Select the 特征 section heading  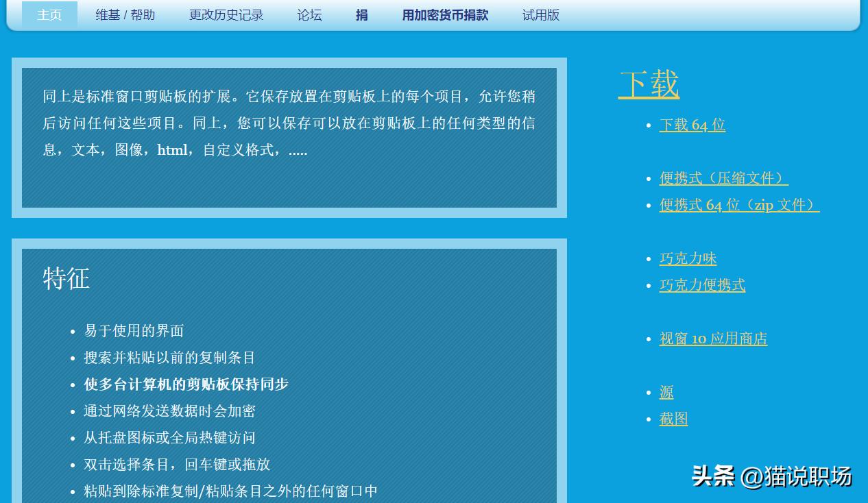point(66,278)
